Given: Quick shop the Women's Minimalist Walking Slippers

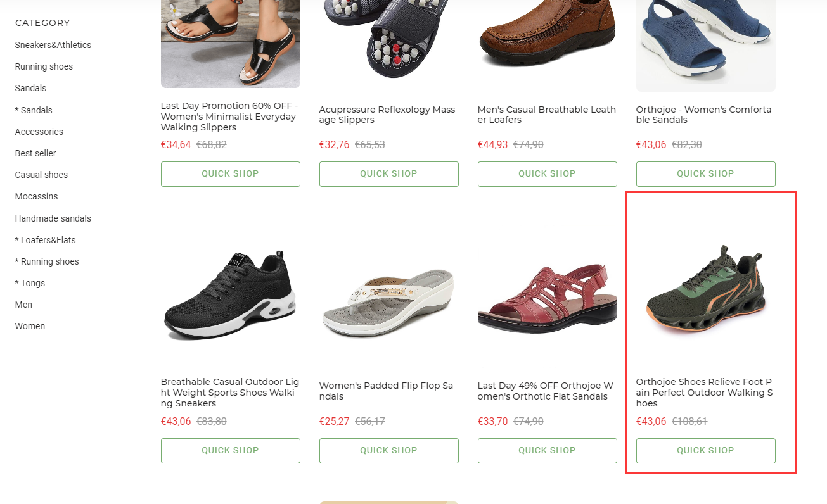Looking at the screenshot, I should click(x=230, y=174).
